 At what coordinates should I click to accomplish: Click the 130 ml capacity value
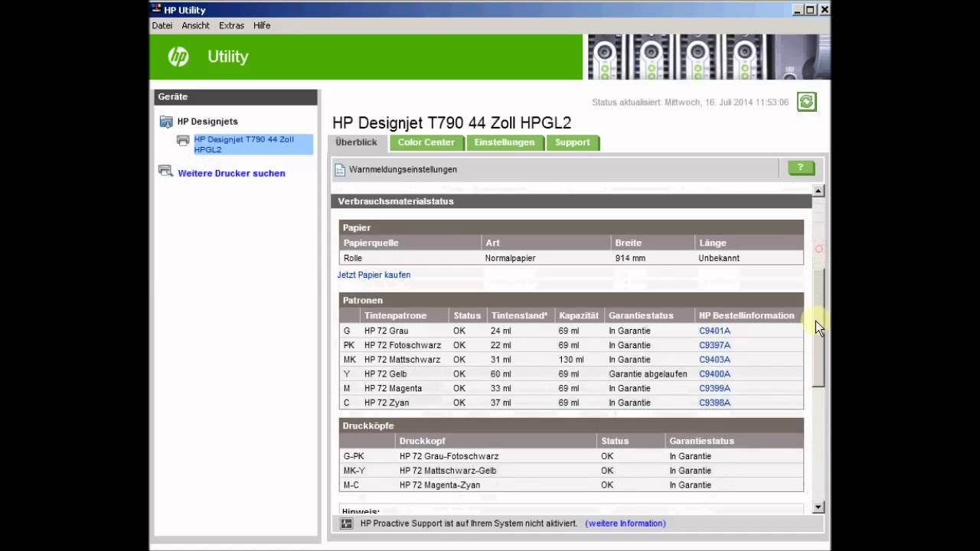click(571, 360)
